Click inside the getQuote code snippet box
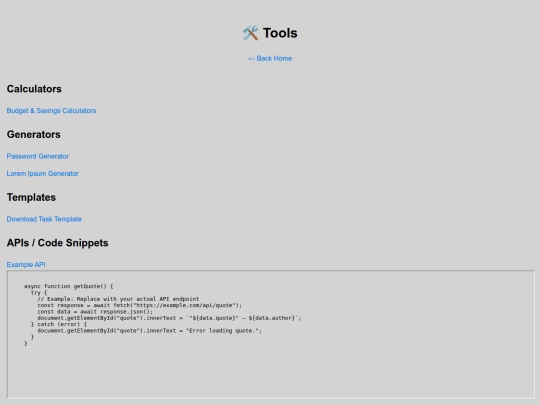 [271, 334]
